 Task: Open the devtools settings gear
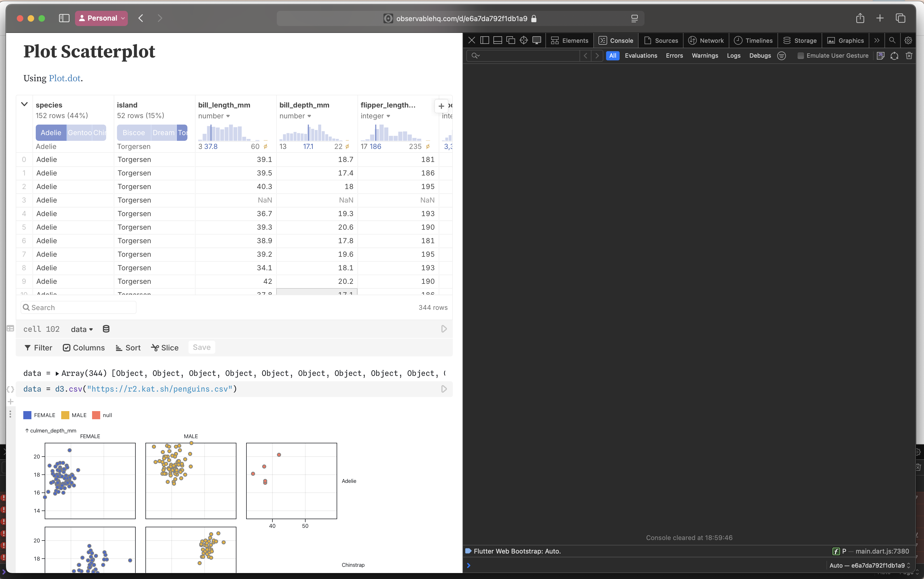click(x=908, y=40)
